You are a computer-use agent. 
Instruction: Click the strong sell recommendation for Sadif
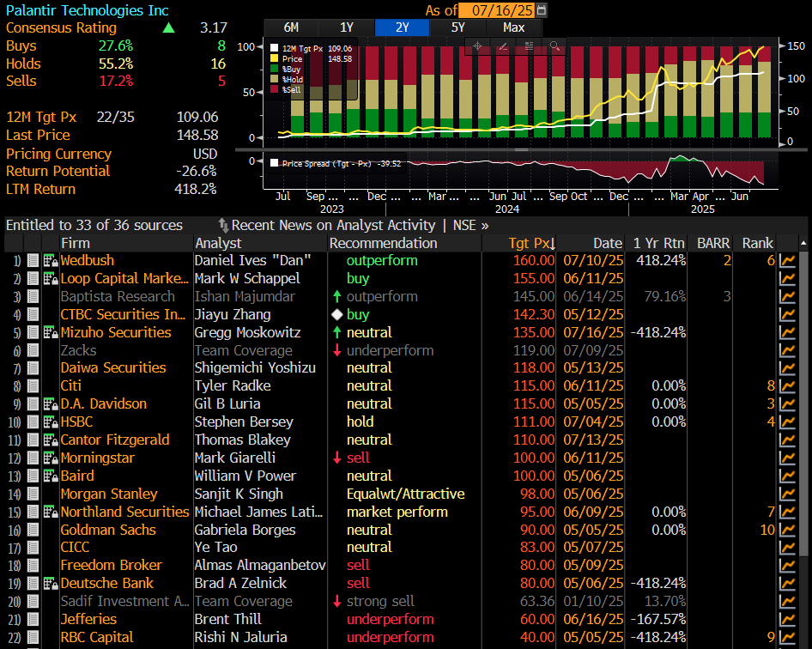(x=380, y=601)
